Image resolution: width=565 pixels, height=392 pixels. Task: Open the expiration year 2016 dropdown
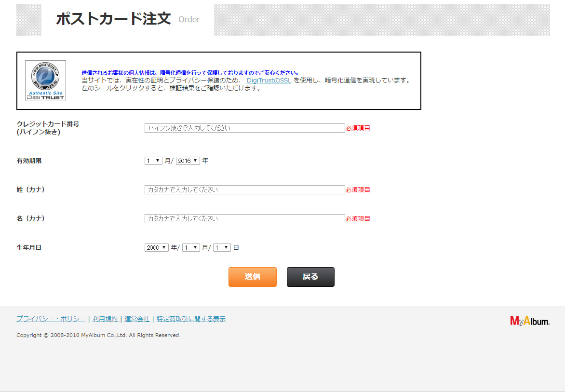(188, 161)
